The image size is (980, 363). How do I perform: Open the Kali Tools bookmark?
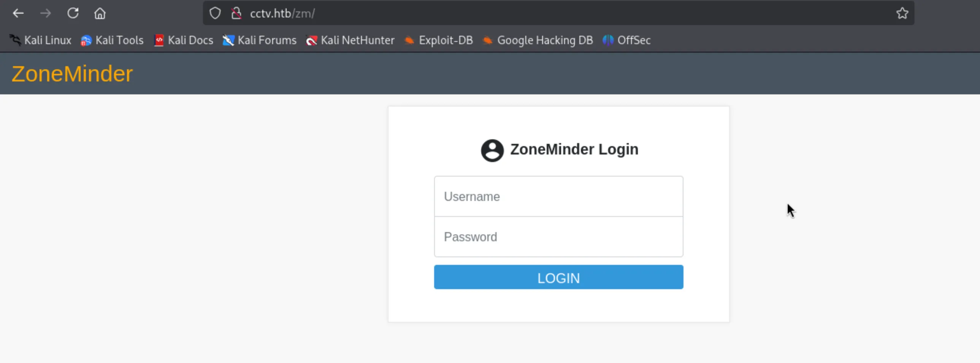pos(112,40)
